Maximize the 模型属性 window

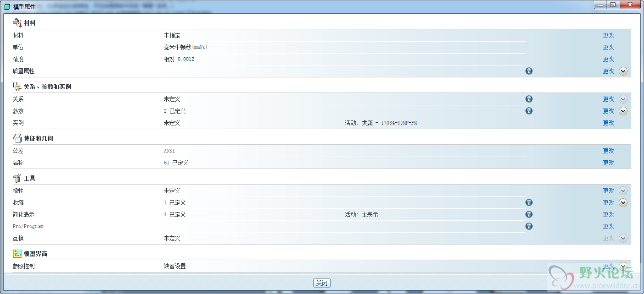[613, 5]
